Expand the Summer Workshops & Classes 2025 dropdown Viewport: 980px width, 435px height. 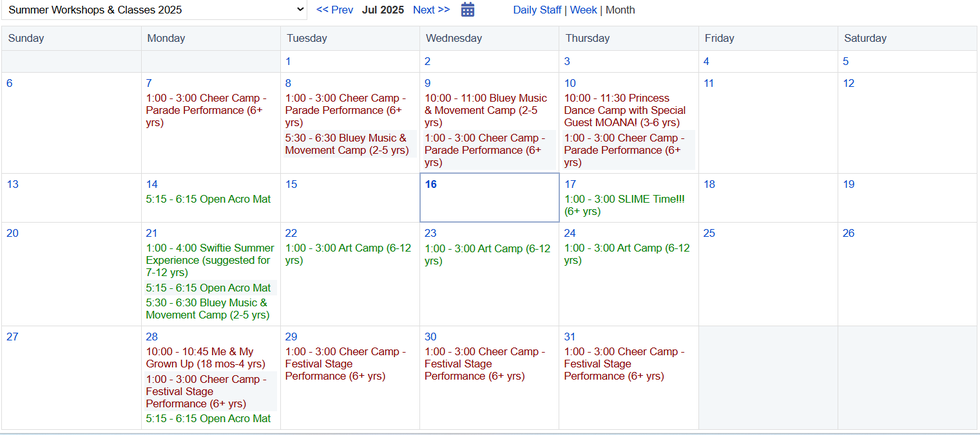(154, 9)
